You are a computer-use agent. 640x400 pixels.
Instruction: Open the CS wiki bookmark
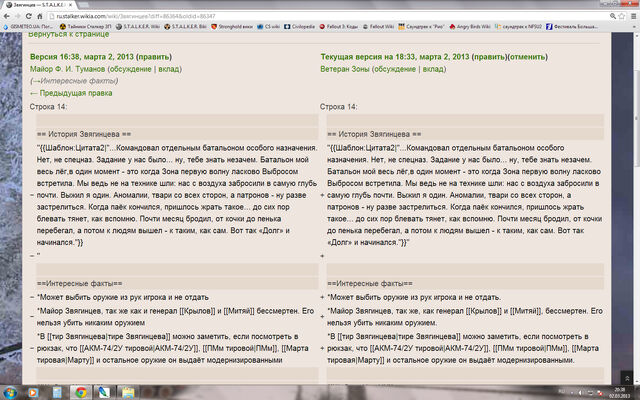click(x=269, y=27)
